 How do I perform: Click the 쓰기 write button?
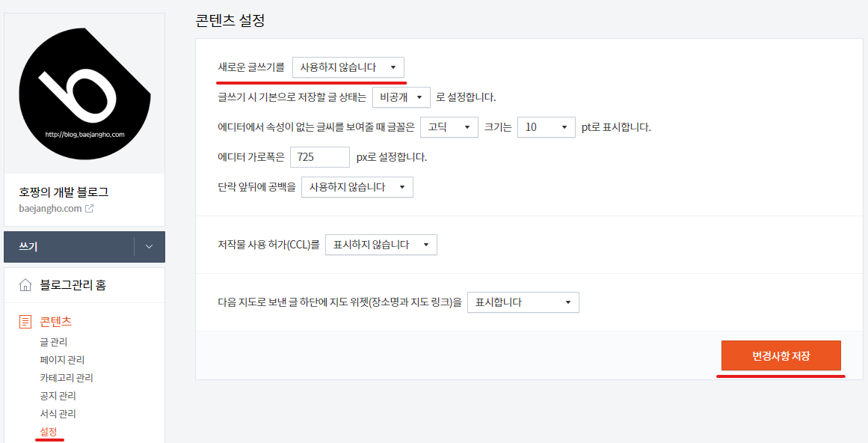70,247
